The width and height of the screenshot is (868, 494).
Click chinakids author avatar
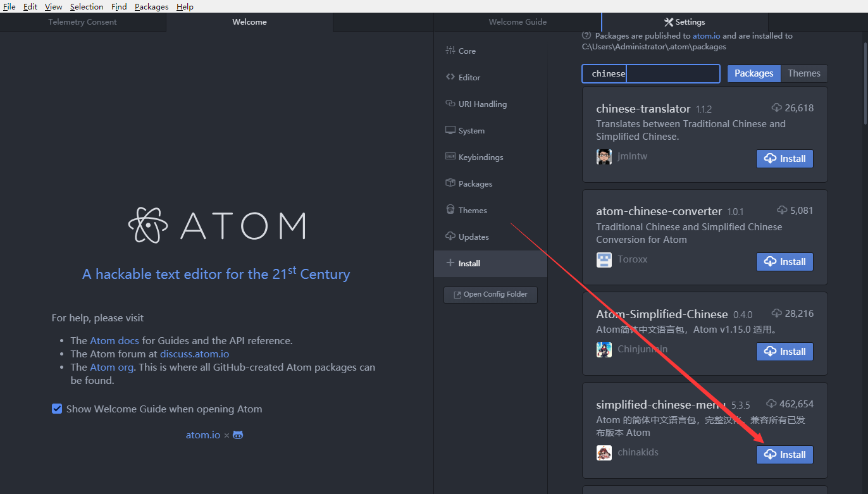pos(604,453)
